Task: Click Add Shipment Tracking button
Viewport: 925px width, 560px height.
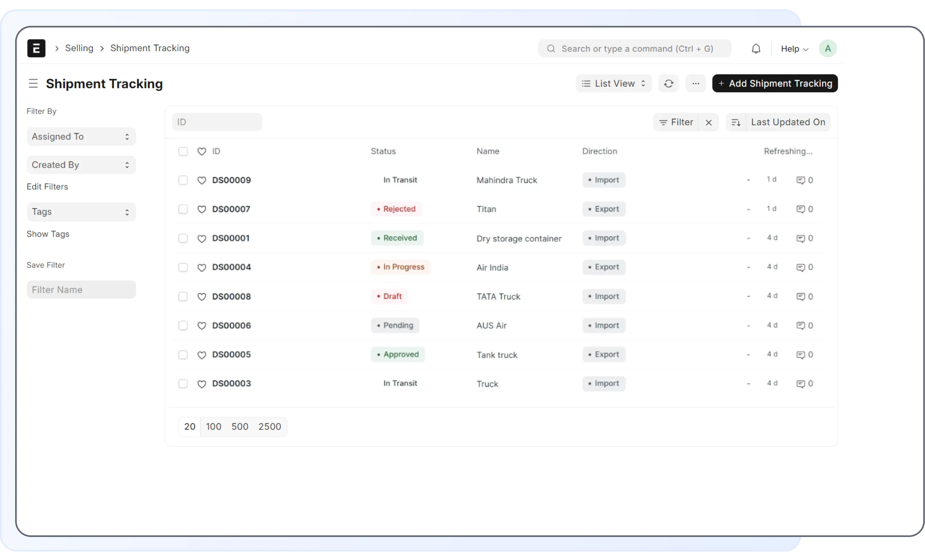Action: (775, 83)
